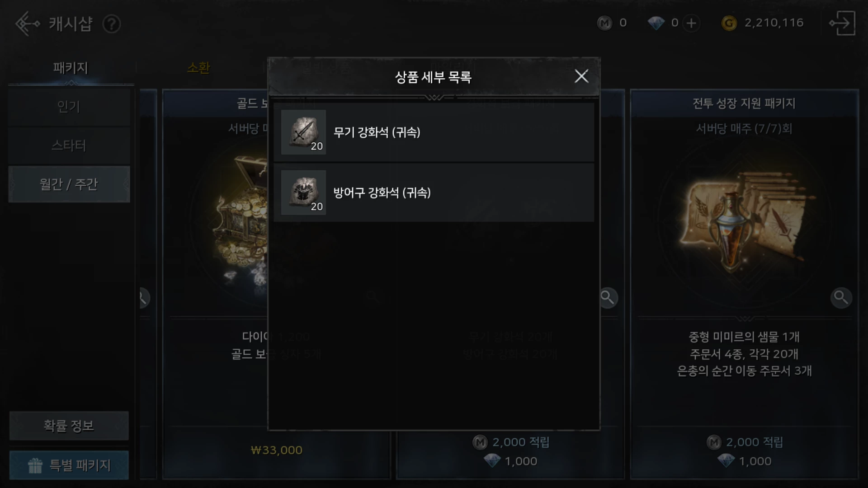Open the 확률 정보 button
The height and width of the screenshot is (488, 868).
(69, 426)
